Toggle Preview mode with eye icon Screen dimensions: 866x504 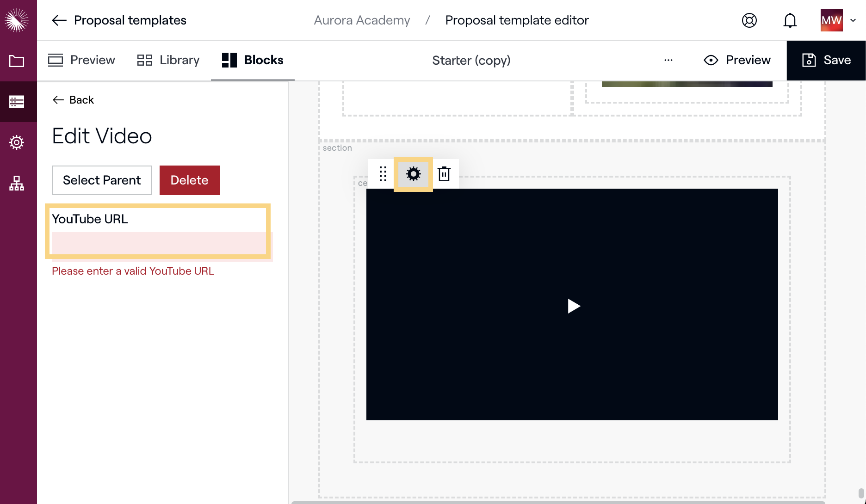point(737,60)
